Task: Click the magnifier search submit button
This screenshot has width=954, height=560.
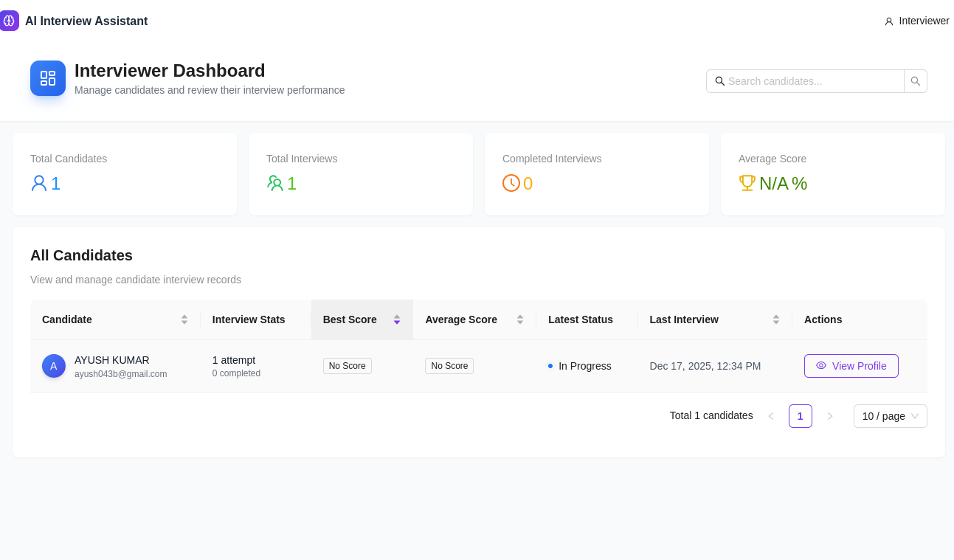Action: [x=916, y=81]
